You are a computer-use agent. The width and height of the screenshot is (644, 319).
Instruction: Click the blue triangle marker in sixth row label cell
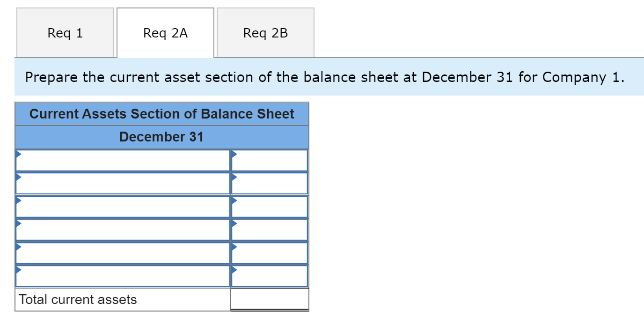19,269
